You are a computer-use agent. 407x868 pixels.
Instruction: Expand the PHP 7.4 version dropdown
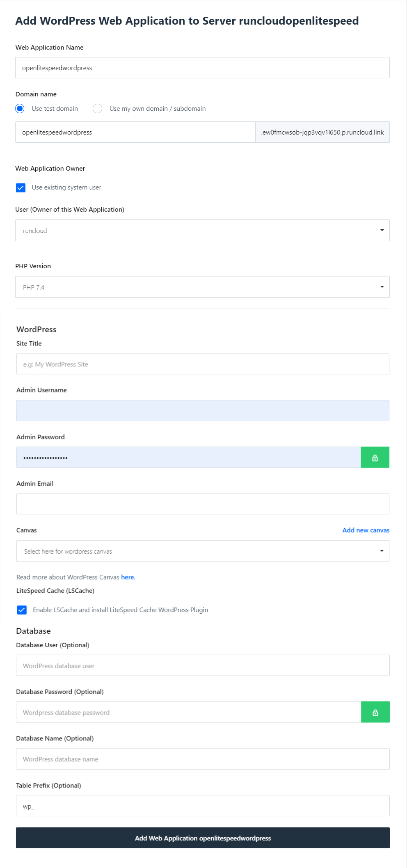pyautogui.click(x=202, y=287)
